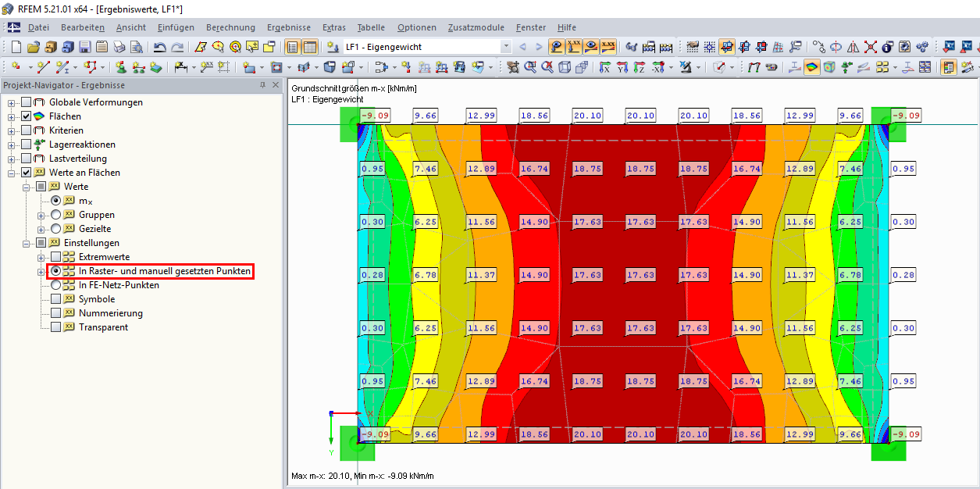Click the nodal support tool icon
Viewport: 980px width, 489px height.
coord(121,67)
